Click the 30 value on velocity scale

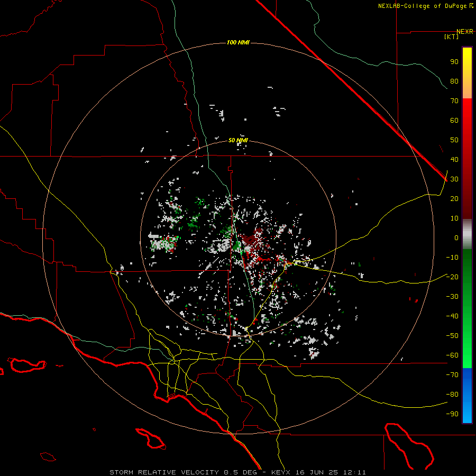coord(454,179)
